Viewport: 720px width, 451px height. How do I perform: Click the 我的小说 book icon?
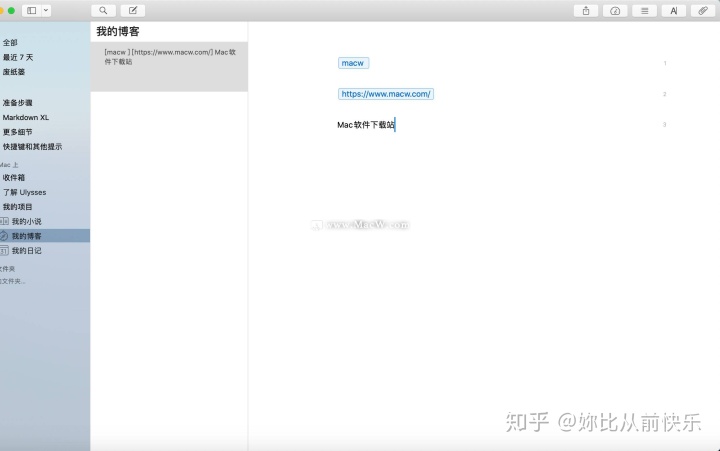4,222
